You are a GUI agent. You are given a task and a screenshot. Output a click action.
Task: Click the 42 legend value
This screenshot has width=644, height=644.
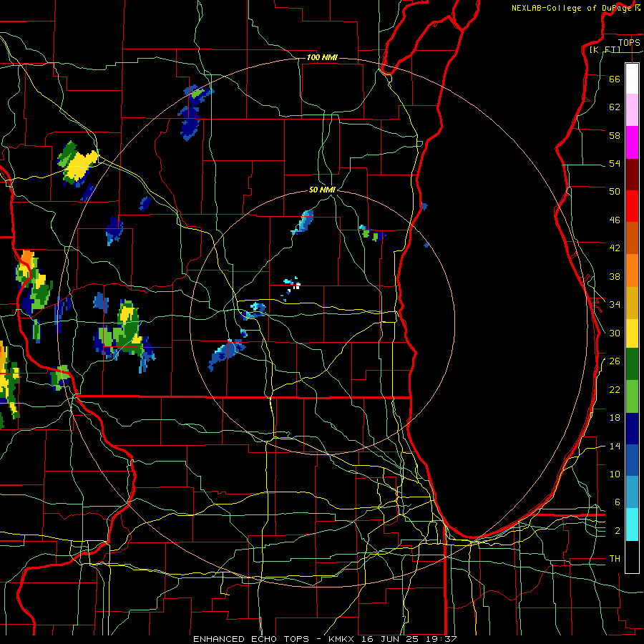point(615,248)
